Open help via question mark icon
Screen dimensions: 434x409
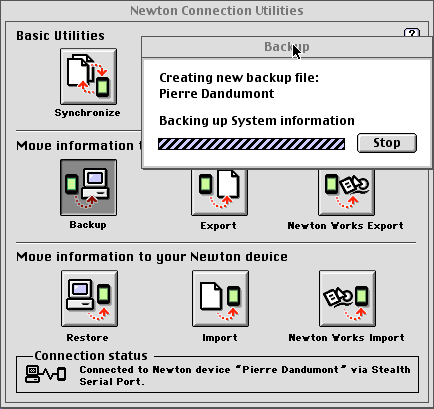(412, 33)
